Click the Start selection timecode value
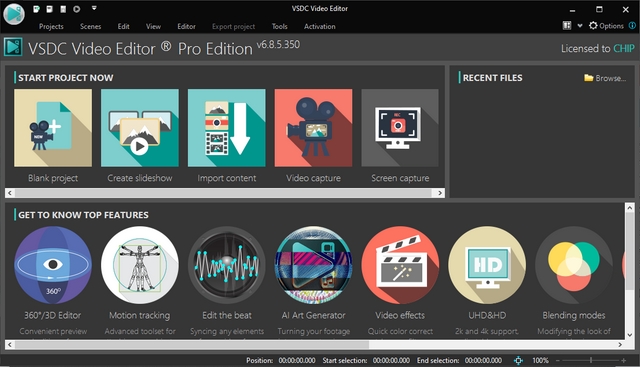 (391, 360)
